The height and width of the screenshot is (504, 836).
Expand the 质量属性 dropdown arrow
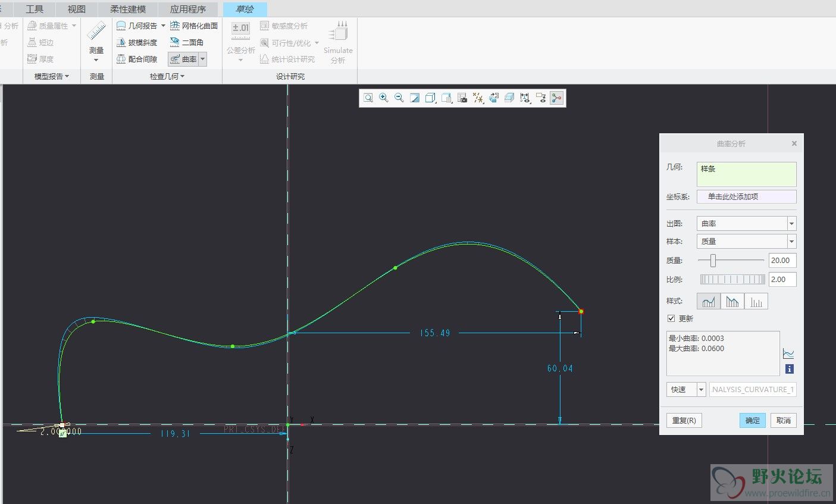point(74,26)
